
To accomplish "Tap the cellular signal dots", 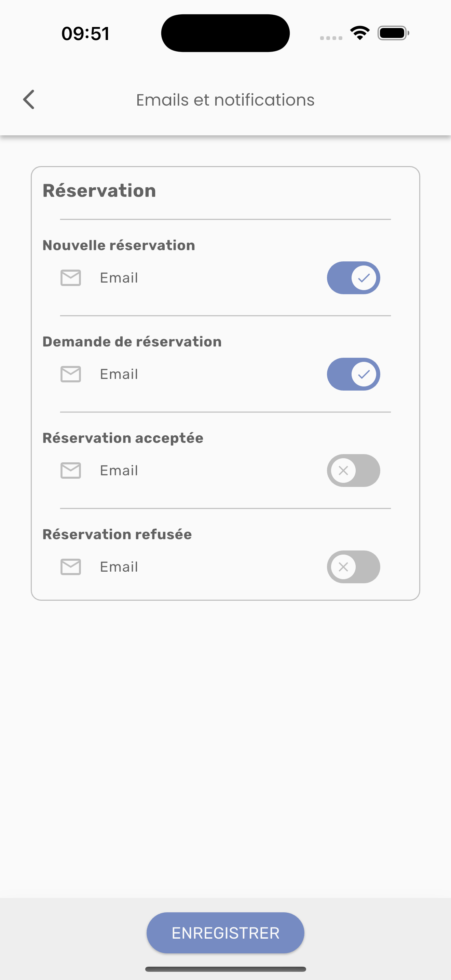I will [x=331, y=38].
